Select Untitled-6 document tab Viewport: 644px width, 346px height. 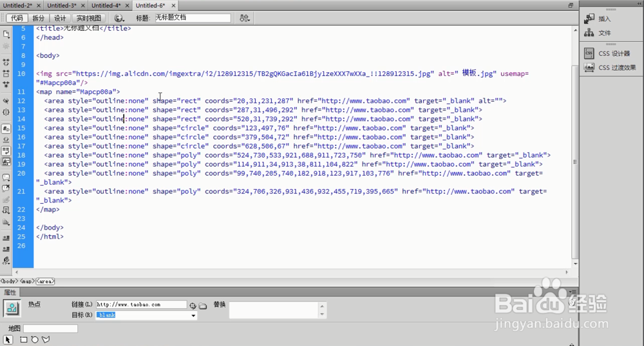pos(150,5)
